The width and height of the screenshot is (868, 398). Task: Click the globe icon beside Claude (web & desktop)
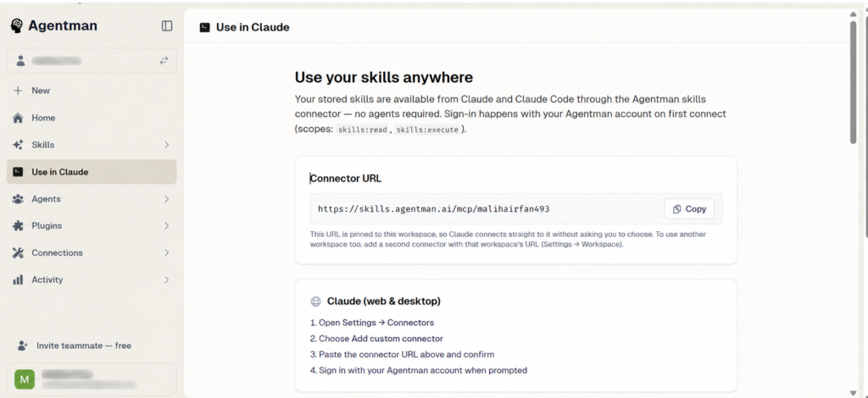tap(315, 301)
